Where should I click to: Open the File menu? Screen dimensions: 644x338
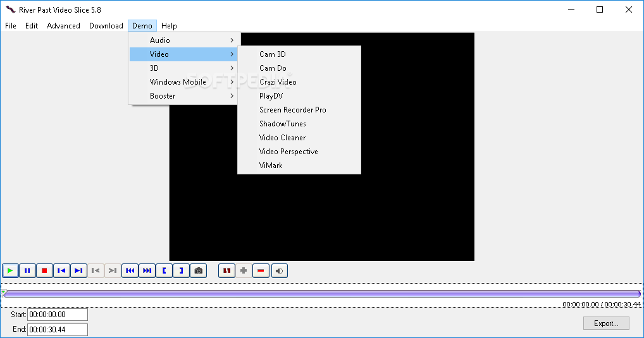coord(11,26)
